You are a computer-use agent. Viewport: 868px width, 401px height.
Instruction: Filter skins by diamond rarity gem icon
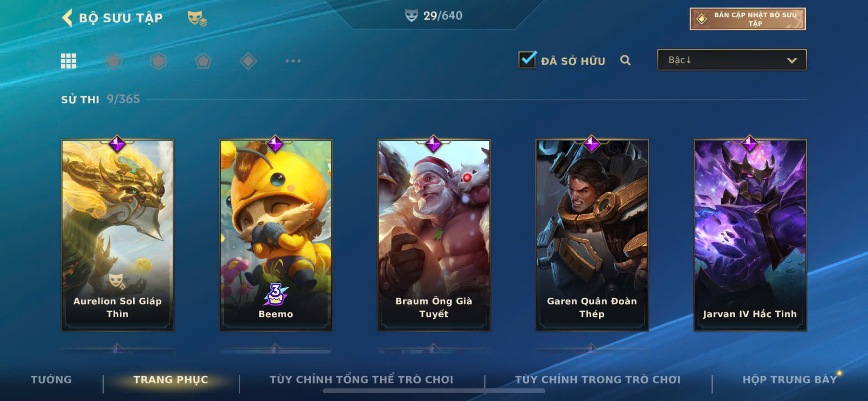click(248, 61)
